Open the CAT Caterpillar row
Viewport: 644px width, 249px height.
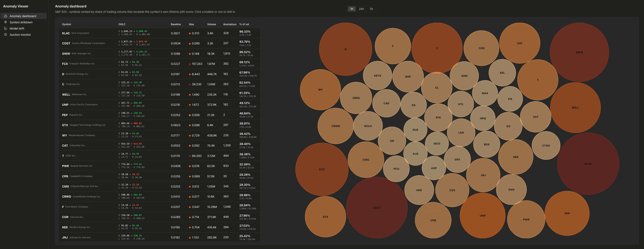[160, 145]
